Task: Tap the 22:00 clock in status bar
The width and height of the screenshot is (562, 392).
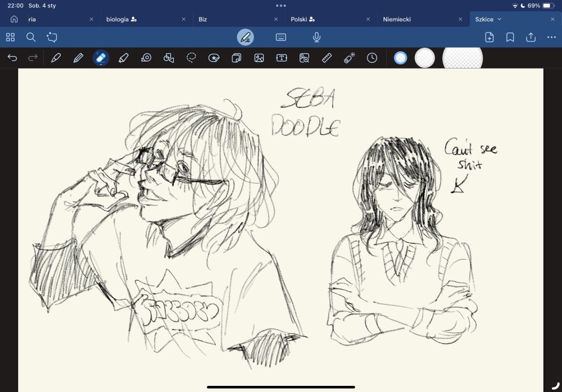Action: [x=15, y=6]
